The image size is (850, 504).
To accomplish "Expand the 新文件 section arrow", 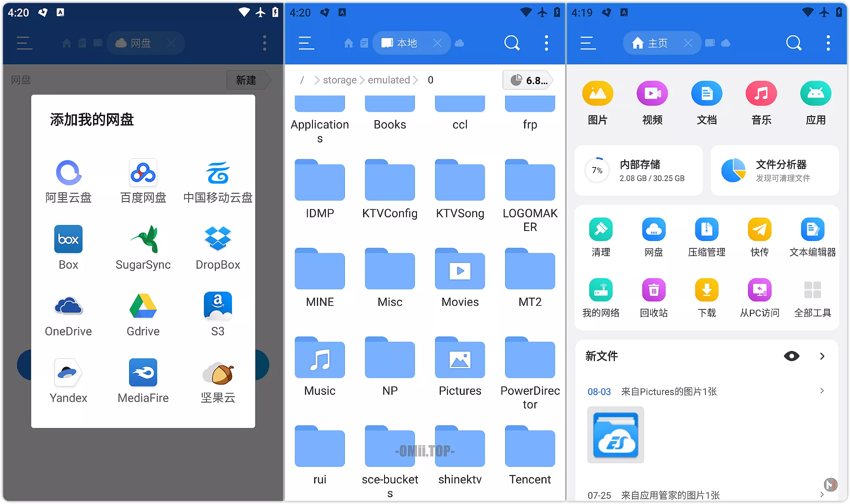I will pyautogui.click(x=822, y=356).
